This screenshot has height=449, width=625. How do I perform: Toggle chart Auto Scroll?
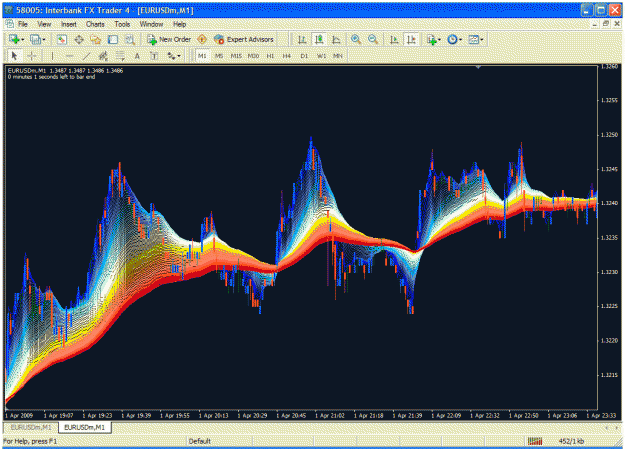(x=394, y=39)
